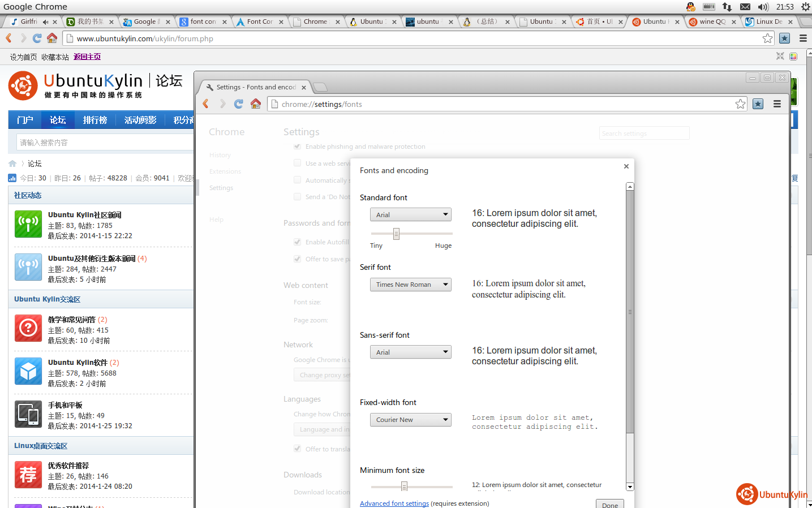Open Serif font Times New Roman dropdown
Viewport: 812px width, 508px height.
coord(411,285)
